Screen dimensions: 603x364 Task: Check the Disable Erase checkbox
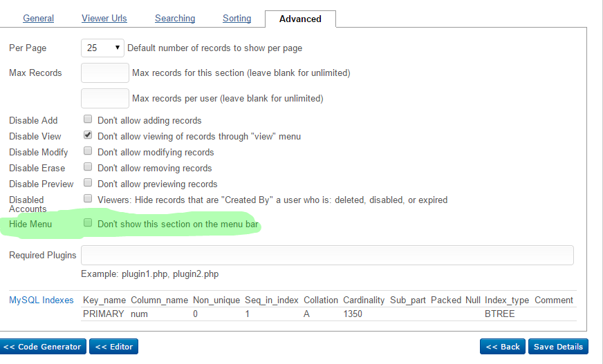(88, 167)
